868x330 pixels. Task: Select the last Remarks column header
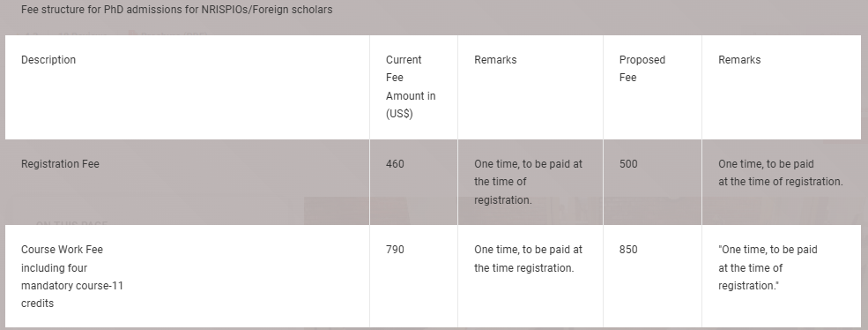[x=739, y=60]
